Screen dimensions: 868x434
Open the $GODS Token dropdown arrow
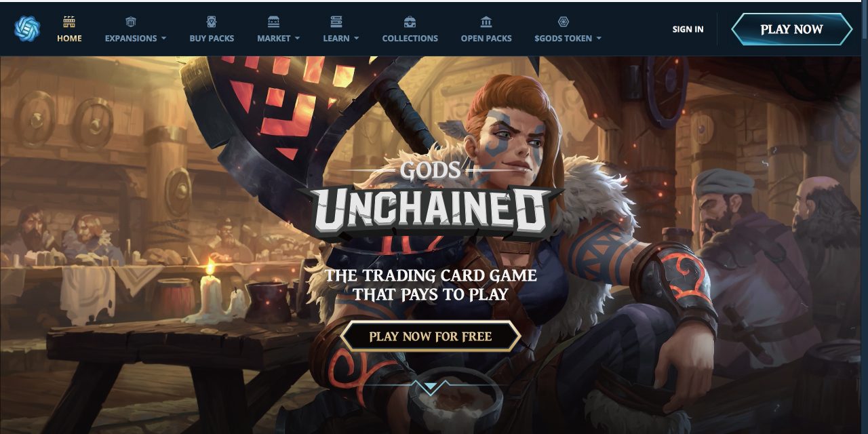pos(599,39)
